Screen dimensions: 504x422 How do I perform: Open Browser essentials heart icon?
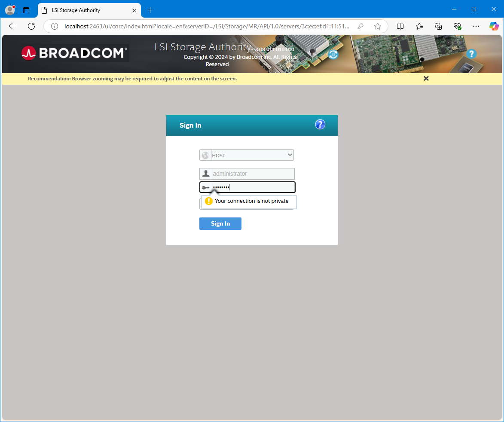click(x=457, y=26)
